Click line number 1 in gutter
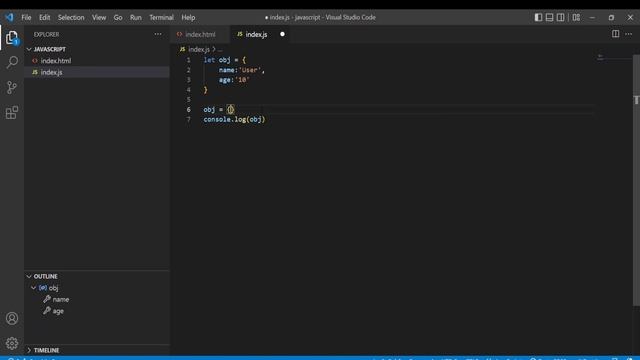The width and height of the screenshot is (640, 360). (189, 60)
